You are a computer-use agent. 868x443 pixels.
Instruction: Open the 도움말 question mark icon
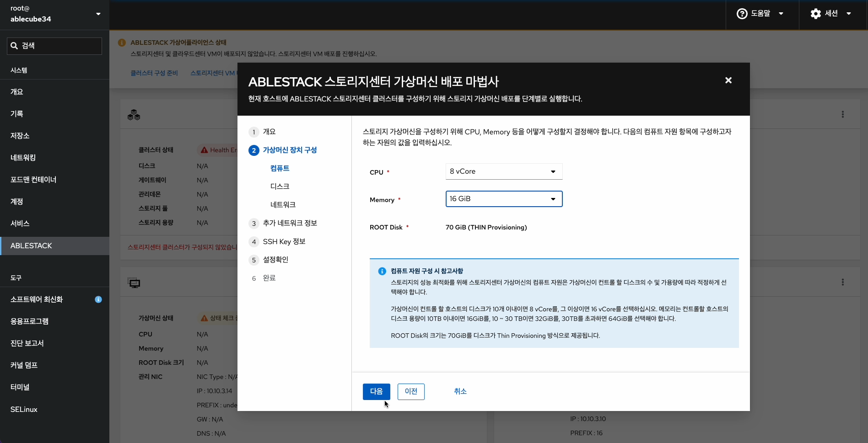coord(741,13)
